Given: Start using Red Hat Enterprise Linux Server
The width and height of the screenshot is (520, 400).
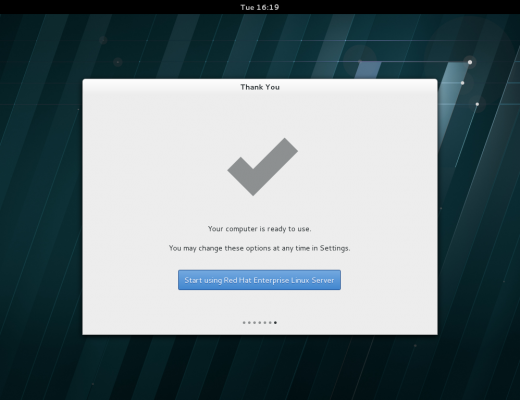Looking at the screenshot, I should point(259,280).
